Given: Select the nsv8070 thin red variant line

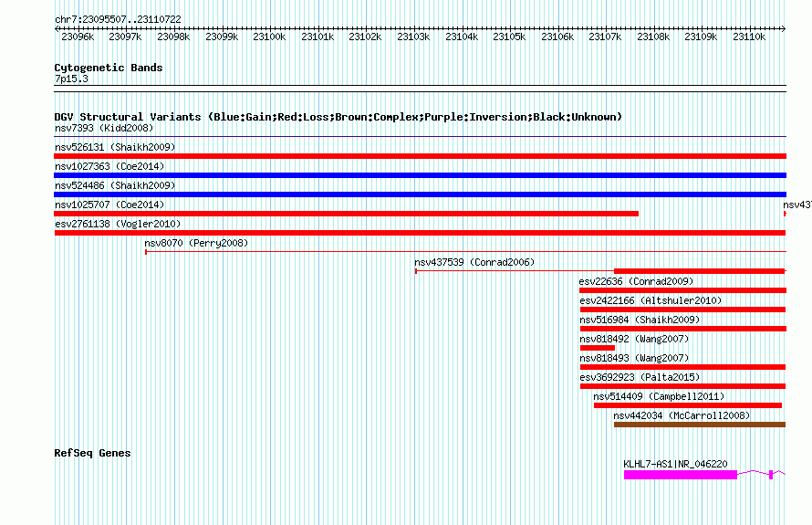Looking at the screenshot, I should 465,252.
